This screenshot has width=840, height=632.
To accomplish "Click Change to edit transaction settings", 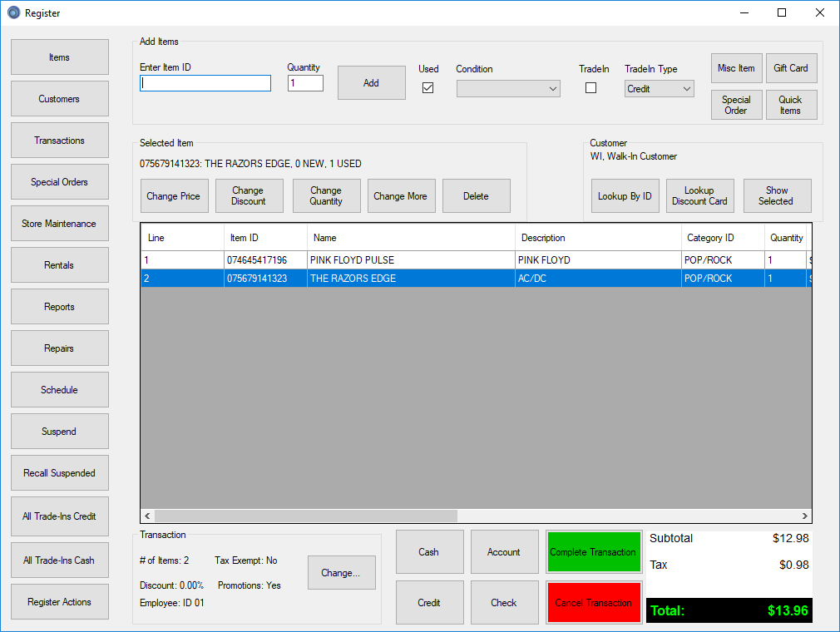I will (341, 572).
